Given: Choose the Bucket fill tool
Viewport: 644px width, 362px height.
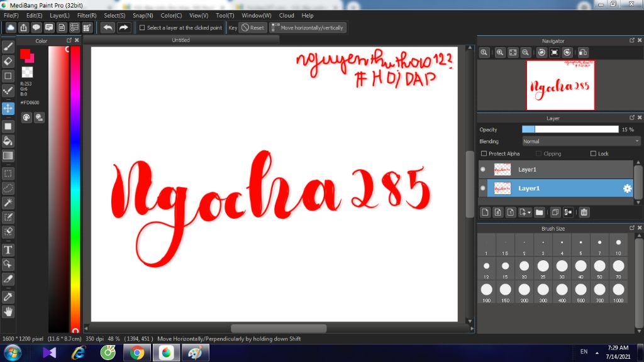Looking at the screenshot, I should (8, 141).
